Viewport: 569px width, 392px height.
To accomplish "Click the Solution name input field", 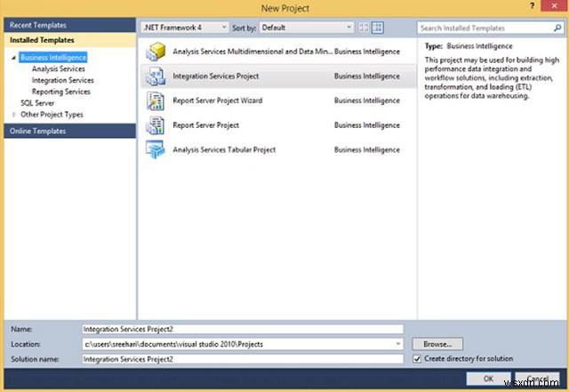I will click(243, 359).
